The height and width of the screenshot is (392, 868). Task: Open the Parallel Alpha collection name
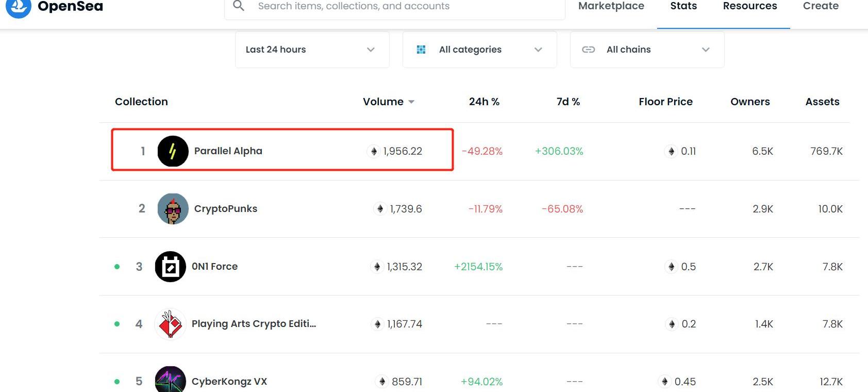pyautogui.click(x=228, y=151)
